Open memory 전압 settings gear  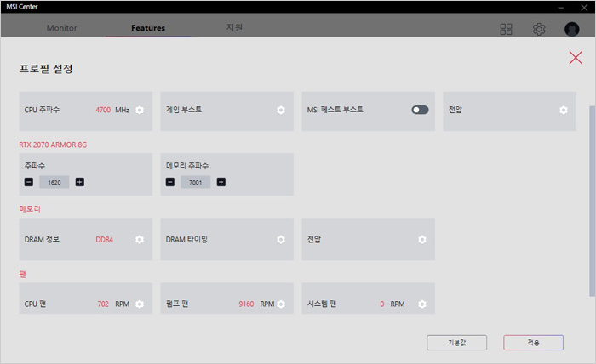pyautogui.click(x=422, y=240)
